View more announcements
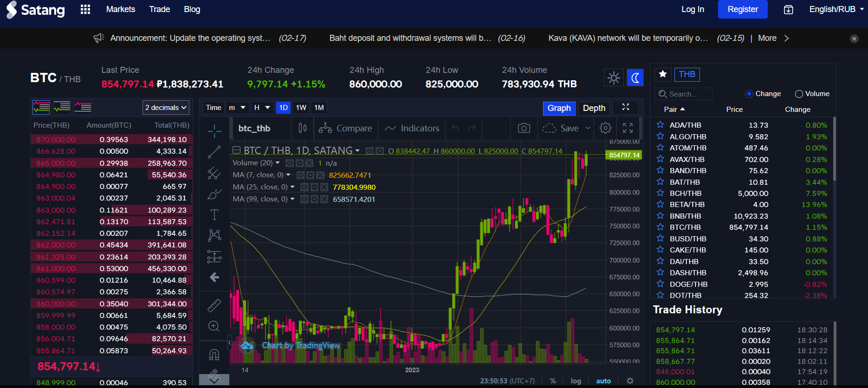 pyautogui.click(x=773, y=38)
